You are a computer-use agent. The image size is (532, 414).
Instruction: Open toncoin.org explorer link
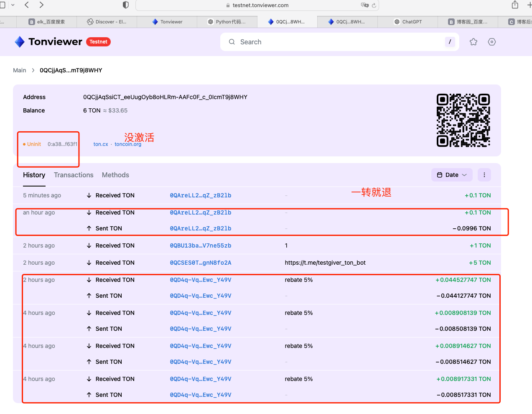128,144
